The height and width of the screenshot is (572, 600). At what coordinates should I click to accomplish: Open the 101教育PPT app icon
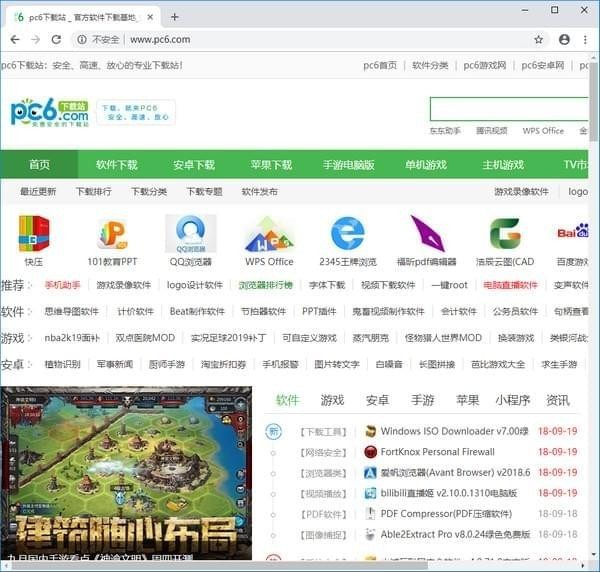(111, 234)
